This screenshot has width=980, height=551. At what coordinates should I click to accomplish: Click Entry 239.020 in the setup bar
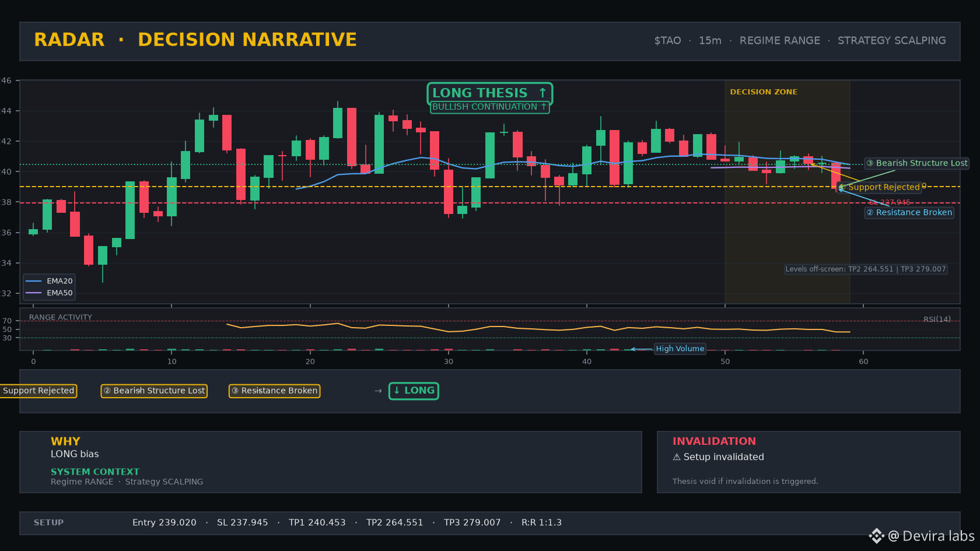(x=164, y=523)
